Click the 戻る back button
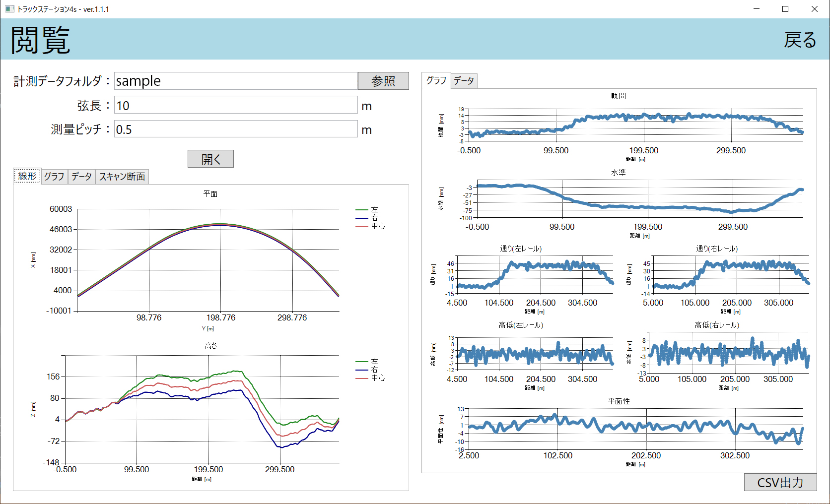 pos(800,40)
